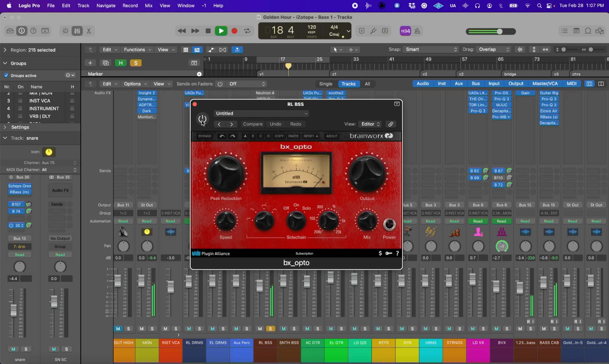
Task: Toggle the BYPASS button in bx_opto
Action: pos(205,136)
